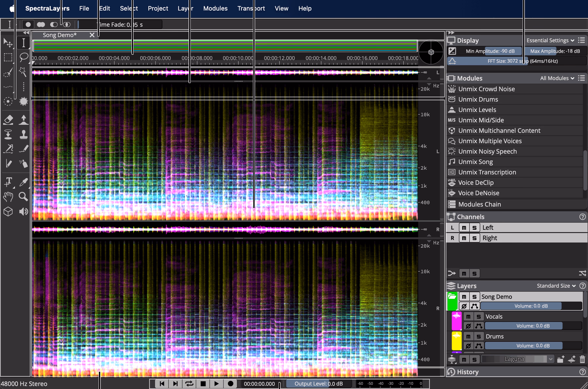The height and width of the screenshot is (389, 588).
Task: Click the Play transport button
Action: click(216, 383)
